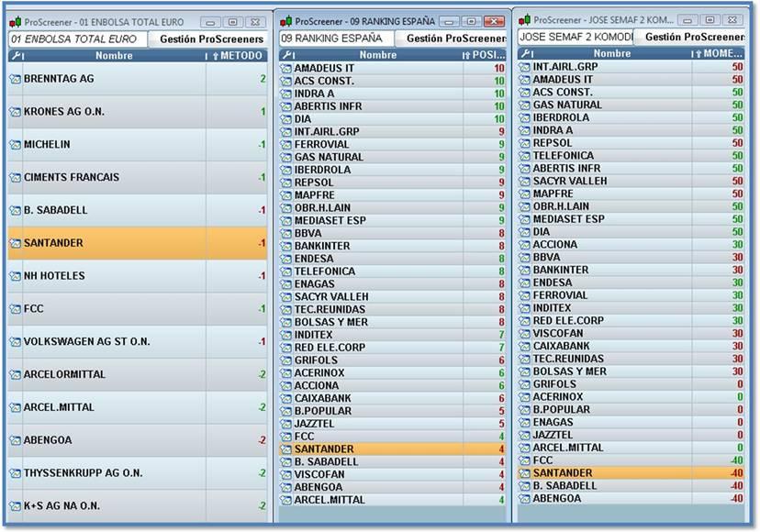Open the 01 ENBOLSA TOTAL EURO screener selector
Viewport: 760px width, 532px height.
click(78, 39)
